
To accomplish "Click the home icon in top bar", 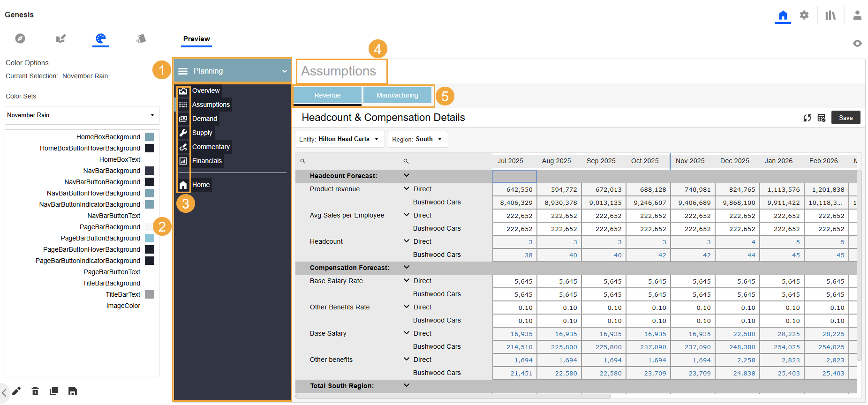I will coord(783,15).
